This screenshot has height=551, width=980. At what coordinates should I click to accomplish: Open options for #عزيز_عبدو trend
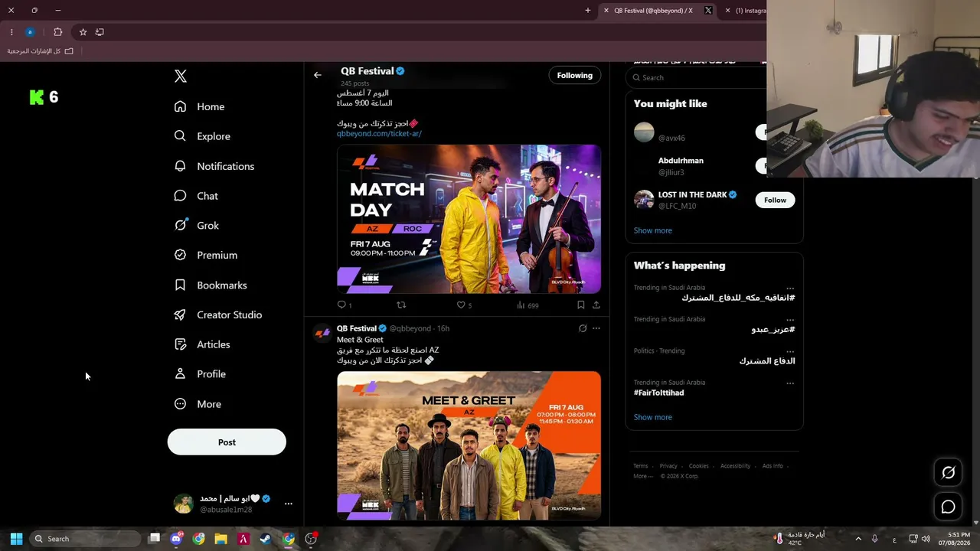click(790, 320)
